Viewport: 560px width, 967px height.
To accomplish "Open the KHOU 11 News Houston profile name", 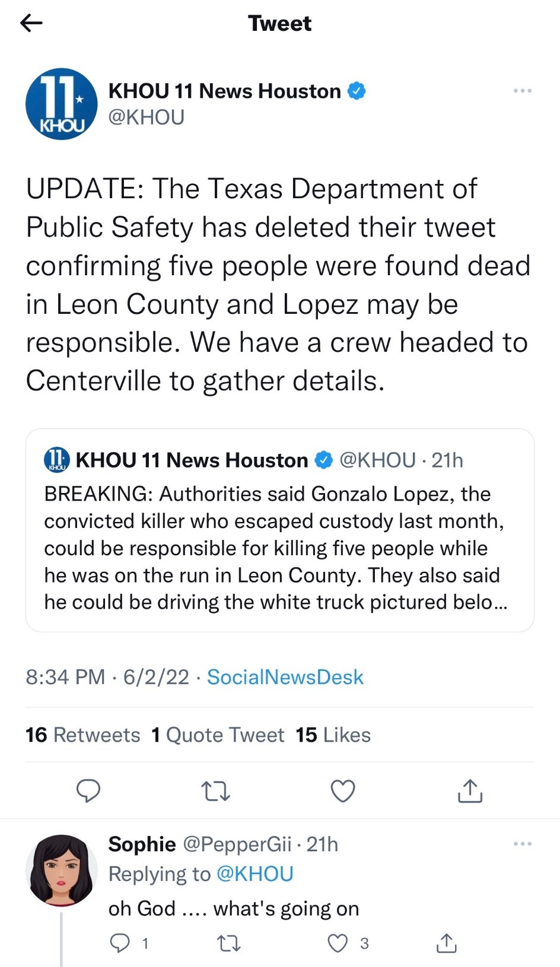I will (x=224, y=91).
